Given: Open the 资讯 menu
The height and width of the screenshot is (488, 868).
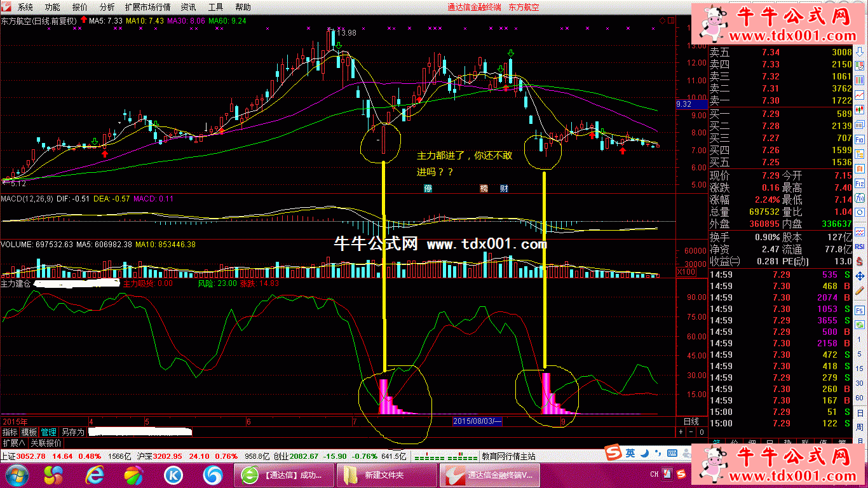Looking at the screenshot, I should [x=189, y=7].
